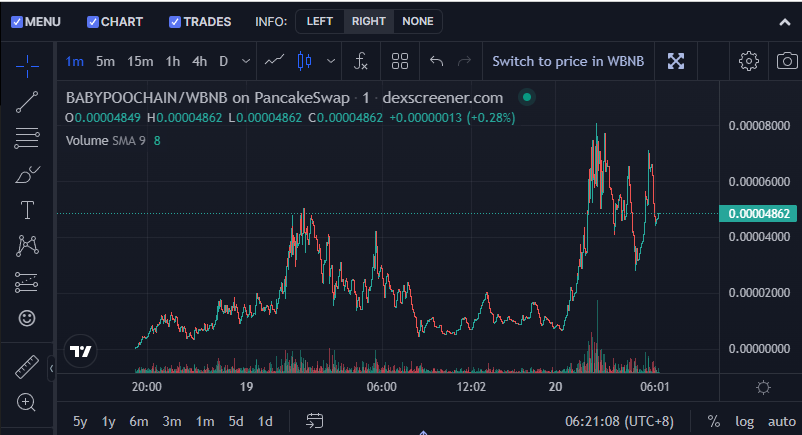The height and width of the screenshot is (435, 802).
Task: Select the 5m interval
Action: pos(105,61)
